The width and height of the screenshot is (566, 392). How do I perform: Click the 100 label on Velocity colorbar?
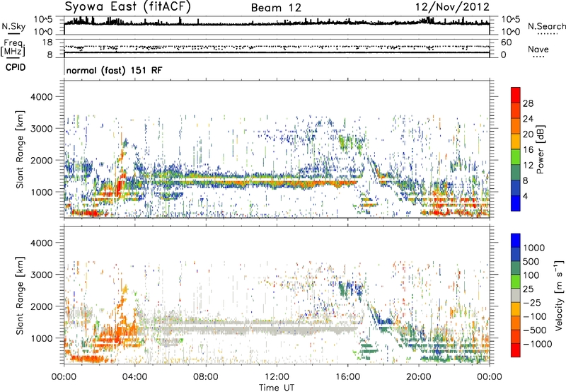tap(531, 275)
